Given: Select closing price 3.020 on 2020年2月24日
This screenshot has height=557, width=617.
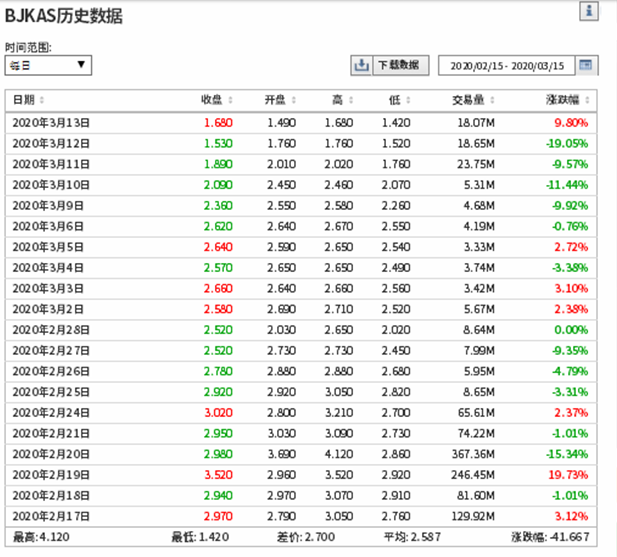Looking at the screenshot, I should (x=218, y=414).
